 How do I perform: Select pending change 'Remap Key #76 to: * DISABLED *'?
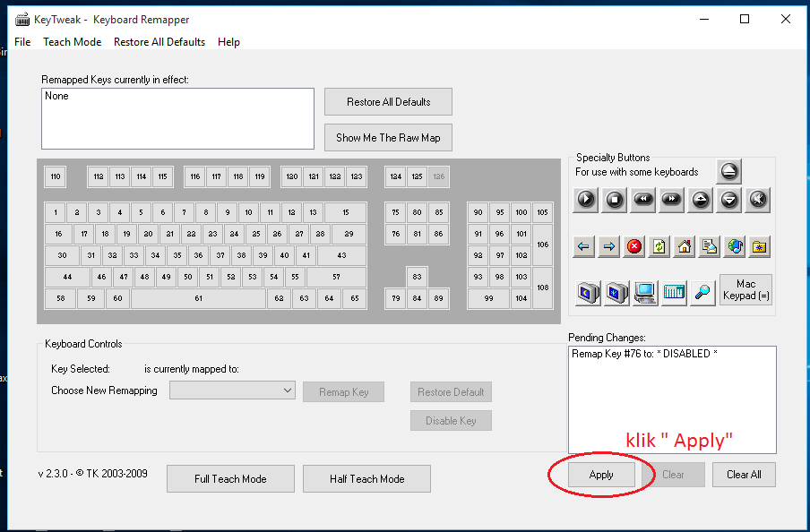pyautogui.click(x=644, y=354)
